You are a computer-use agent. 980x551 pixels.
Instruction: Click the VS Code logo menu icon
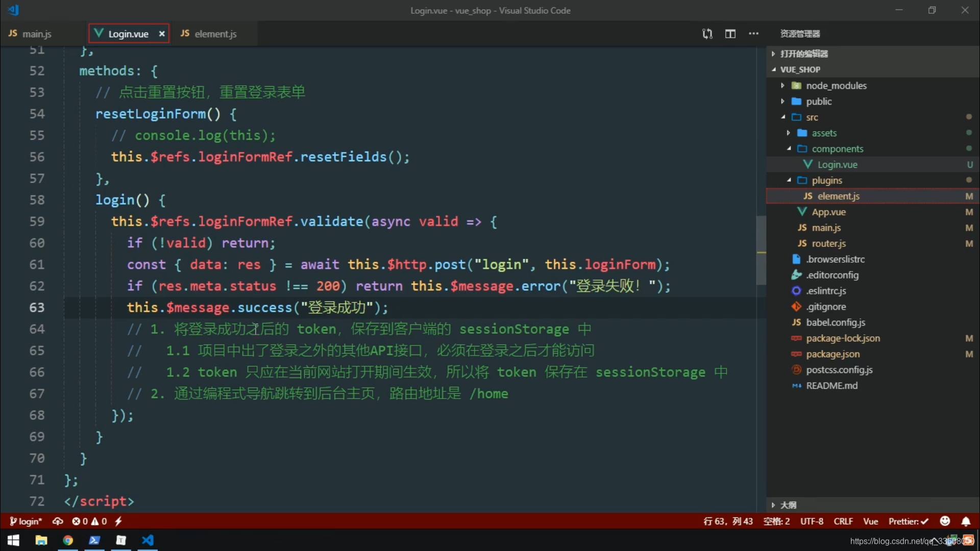click(x=14, y=10)
